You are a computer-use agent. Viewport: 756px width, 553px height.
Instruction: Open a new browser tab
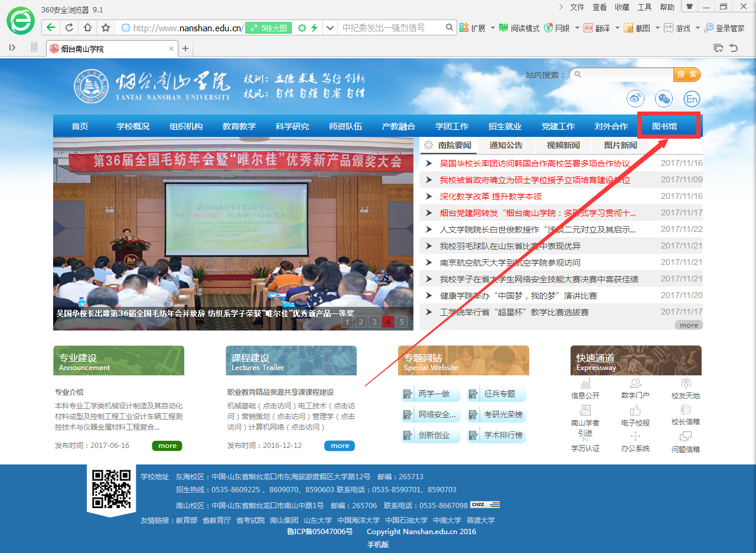tap(185, 48)
